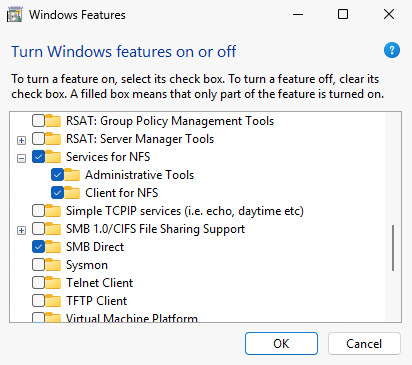Select the 'Administrative Tools' label
Screen dimensions: 412x365
(x=139, y=175)
